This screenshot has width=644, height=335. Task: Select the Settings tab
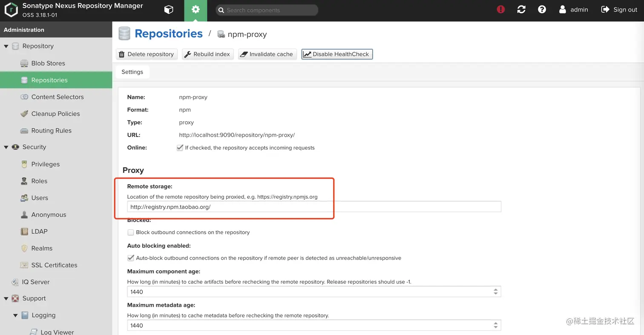click(x=132, y=72)
